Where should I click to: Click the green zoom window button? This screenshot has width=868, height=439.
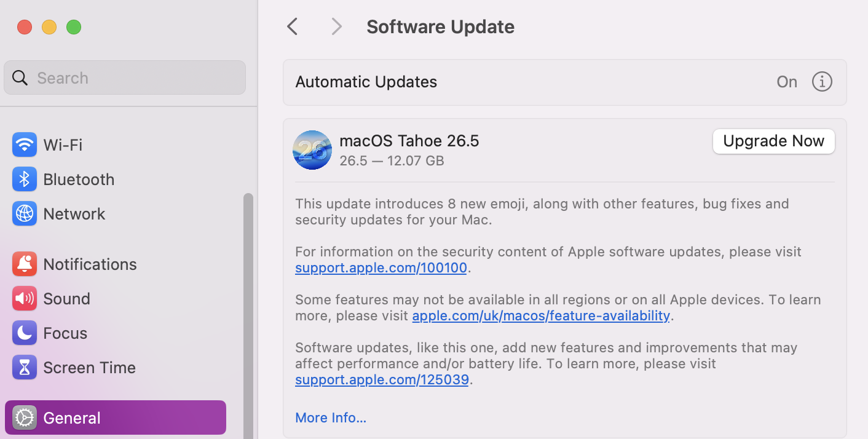point(74,27)
